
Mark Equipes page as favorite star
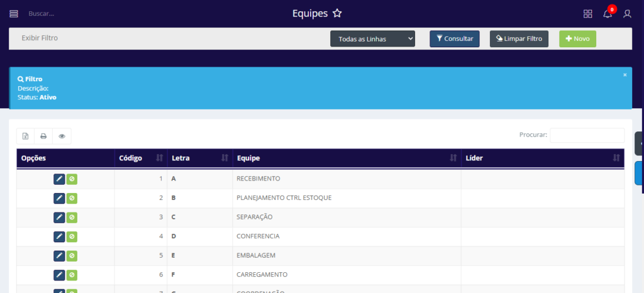[337, 14]
